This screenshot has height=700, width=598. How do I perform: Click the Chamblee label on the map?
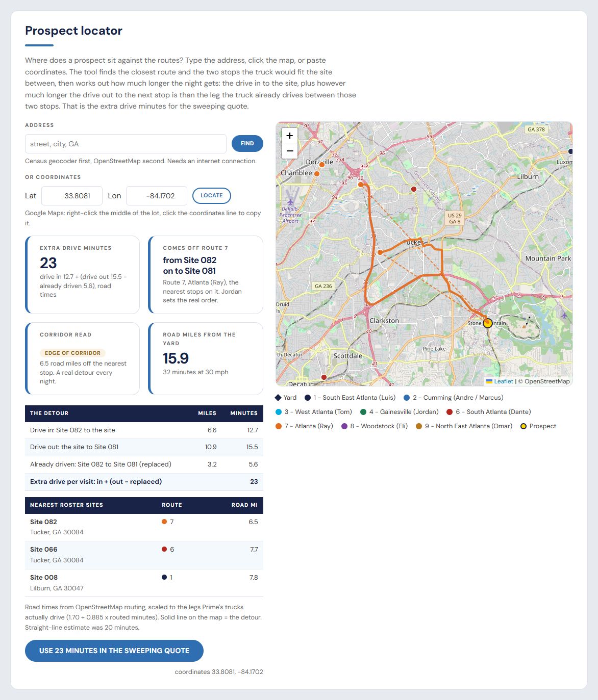[x=296, y=173]
